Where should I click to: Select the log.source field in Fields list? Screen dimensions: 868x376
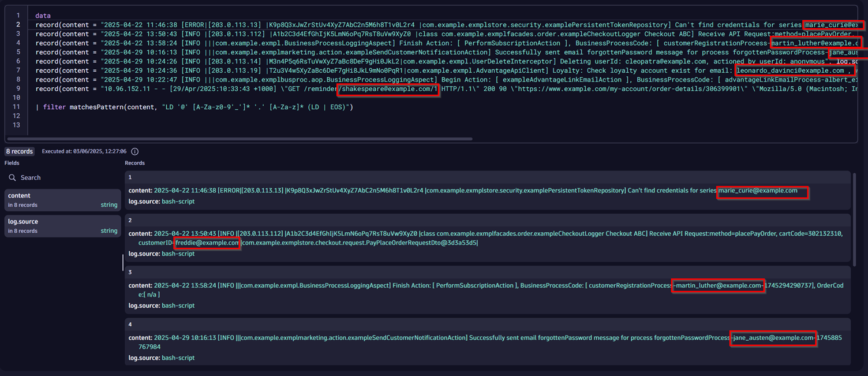click(x=62, y=226)
